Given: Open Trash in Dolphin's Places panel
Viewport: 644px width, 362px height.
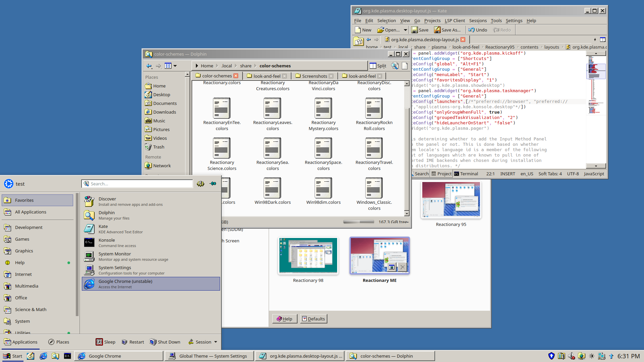Looking at the screenshot, I should pyautogui.click(x=159, y=147).
